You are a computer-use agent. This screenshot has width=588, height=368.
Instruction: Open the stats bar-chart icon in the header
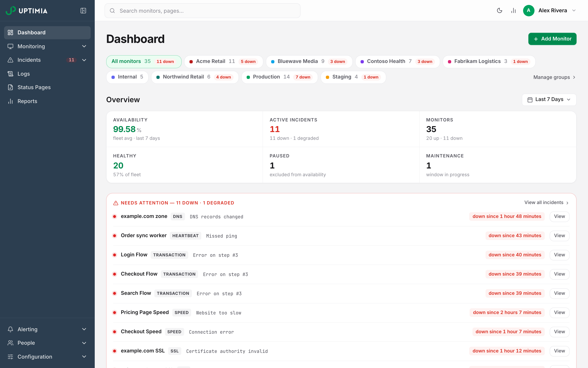[513, 10]
